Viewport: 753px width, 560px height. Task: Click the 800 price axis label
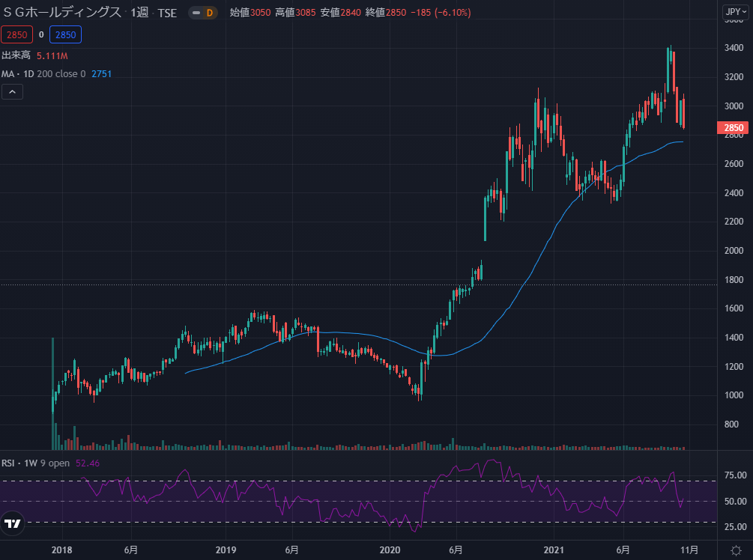point(731,424)
